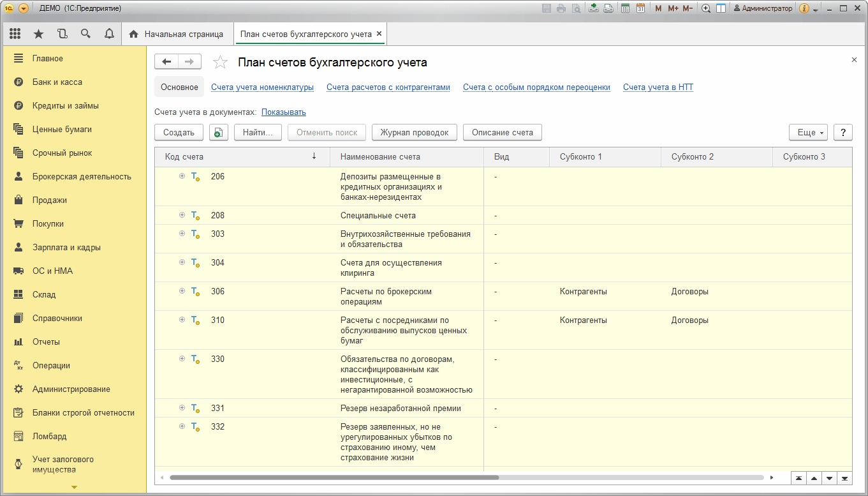This screenshot has height=496, width=868.
Task: Click Наименование счета column header
Action: tap(407, 156)
